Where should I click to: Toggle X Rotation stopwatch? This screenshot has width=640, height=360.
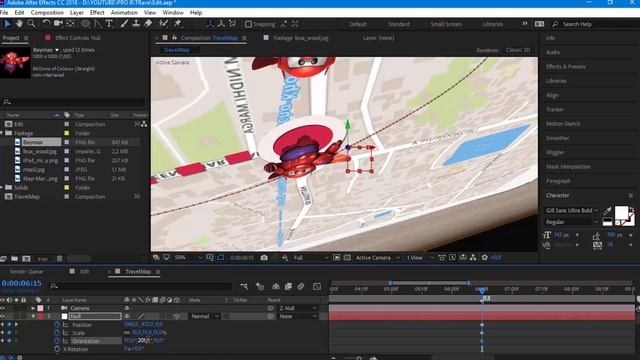pos(57,349)
